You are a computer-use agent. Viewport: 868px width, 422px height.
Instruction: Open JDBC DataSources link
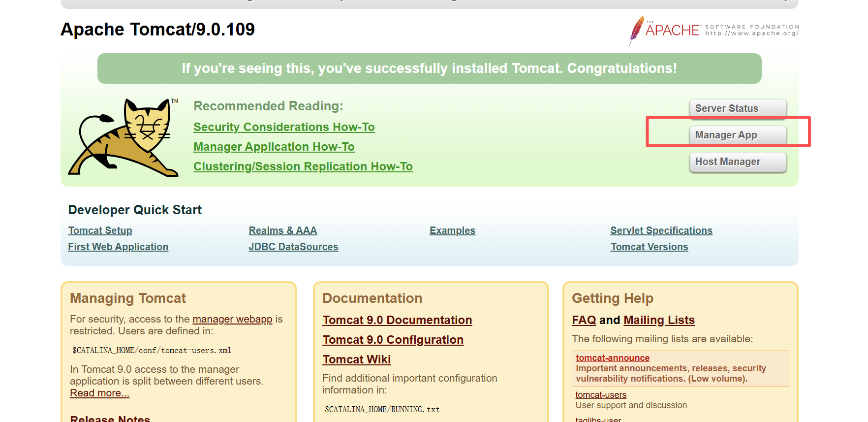click(x=293, y=247)
